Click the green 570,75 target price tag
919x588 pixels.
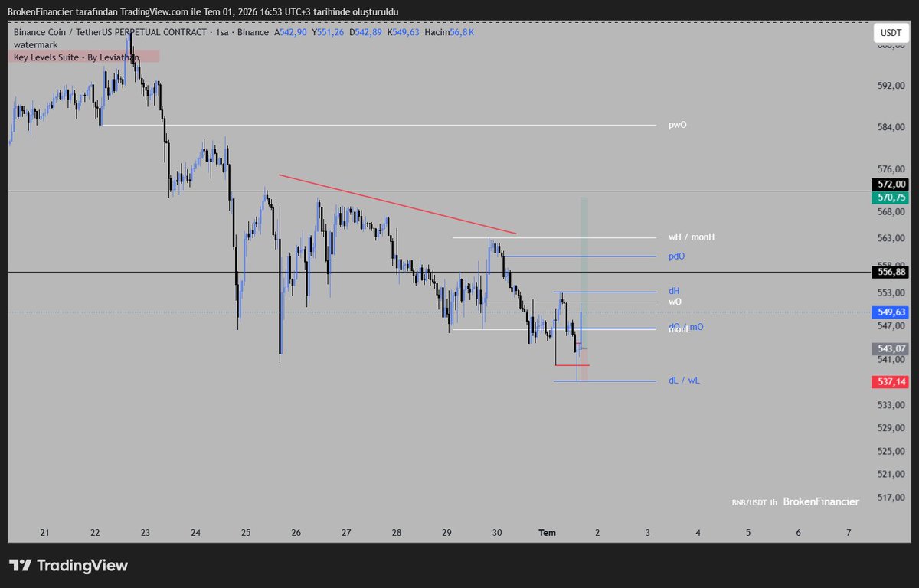[x=890, y=198]
